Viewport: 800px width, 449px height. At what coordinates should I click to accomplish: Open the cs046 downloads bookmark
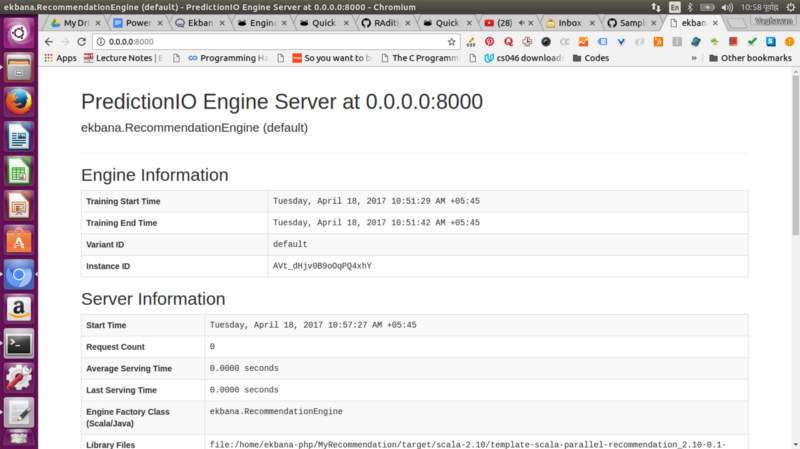[522, 58]
